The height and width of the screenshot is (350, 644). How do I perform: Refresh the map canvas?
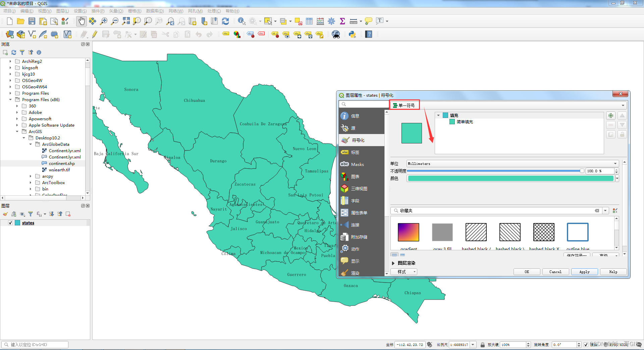[x=225, y=21]
